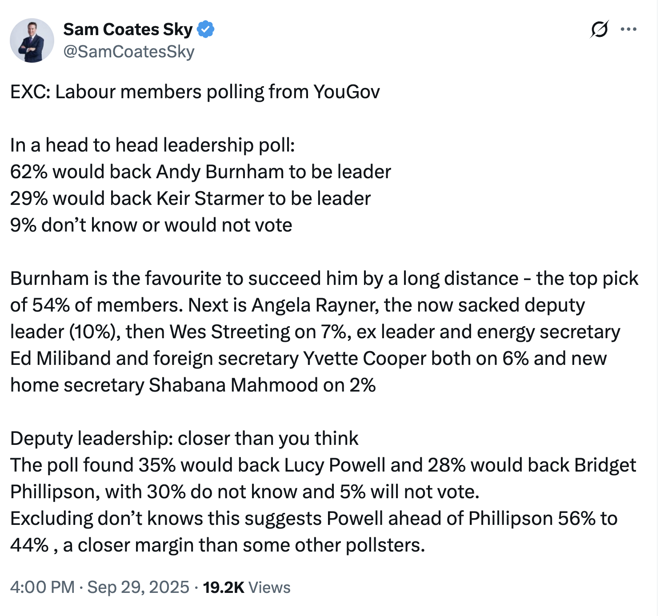
Task: Click the word Views beside the count
Action: (269, 587)
